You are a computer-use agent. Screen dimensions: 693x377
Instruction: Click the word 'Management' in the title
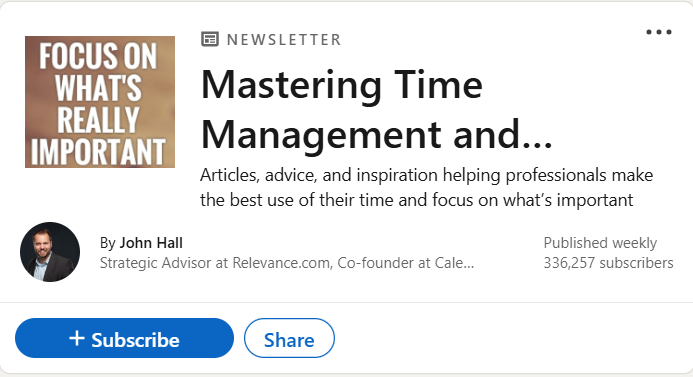(x=322, y=135)
